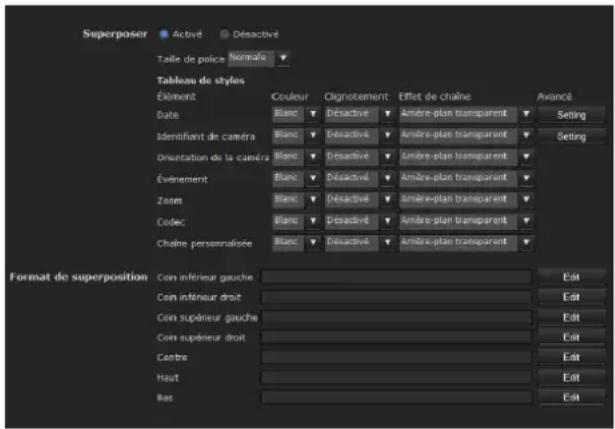
Task: Open the Effet de chaîne dropdown for Date
Action: [x=466, y=114]
